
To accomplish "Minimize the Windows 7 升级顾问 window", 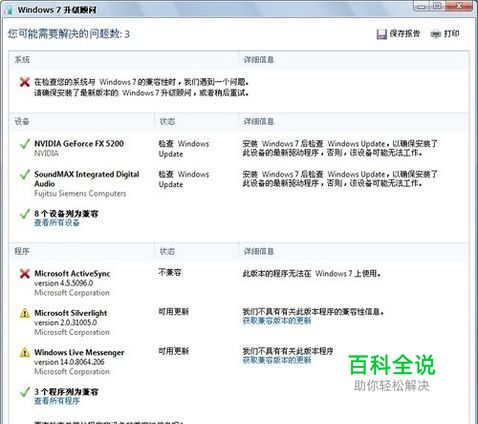I will click(422, 6).
